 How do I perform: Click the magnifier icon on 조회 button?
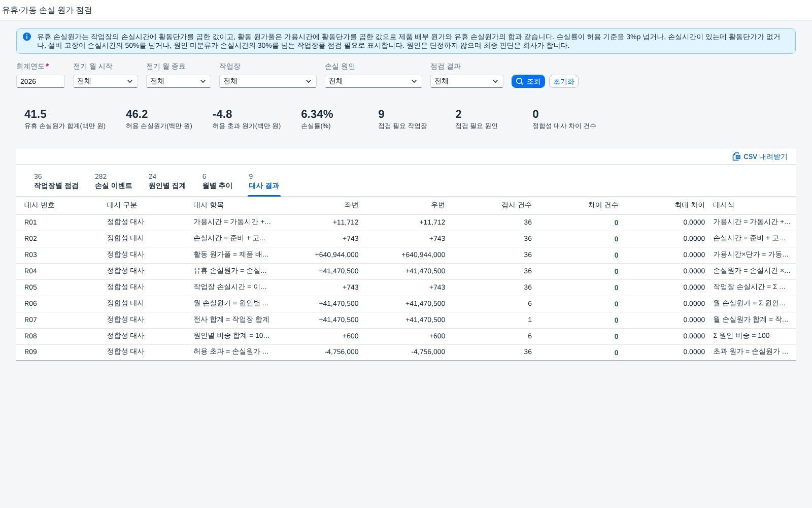(520, 81)
